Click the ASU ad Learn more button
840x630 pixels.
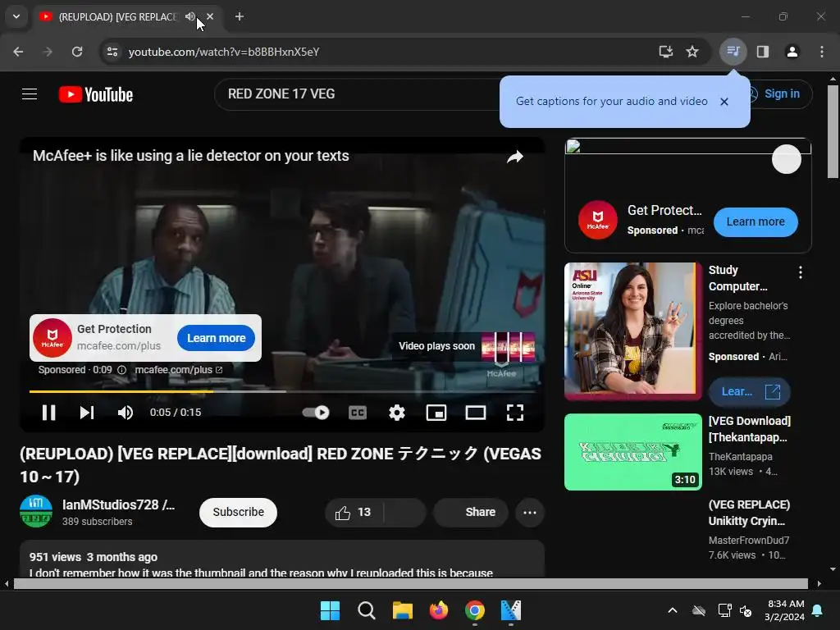(750, 391)
